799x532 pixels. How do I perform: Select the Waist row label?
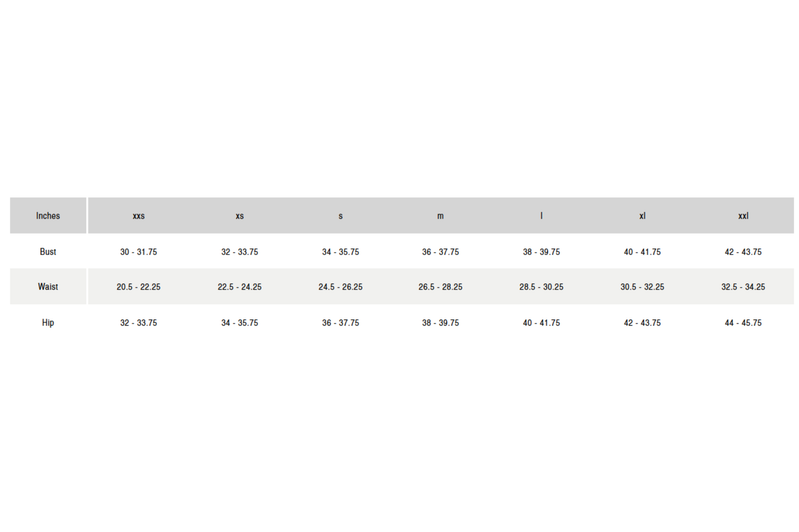pos(48,287)
